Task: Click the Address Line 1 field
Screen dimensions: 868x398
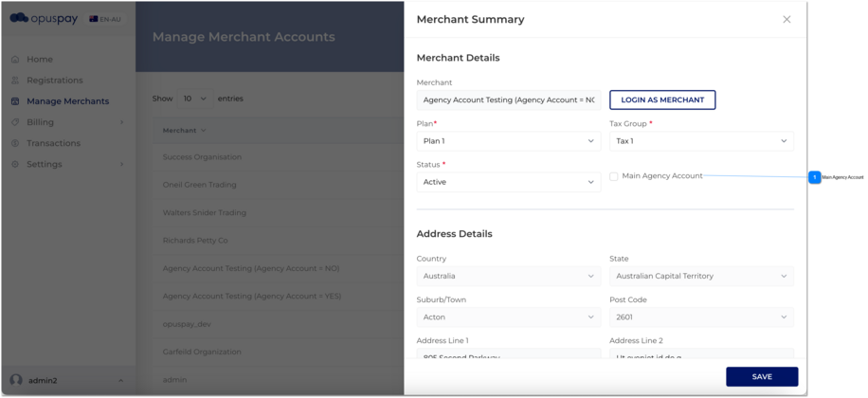Action: coord(508,353)
